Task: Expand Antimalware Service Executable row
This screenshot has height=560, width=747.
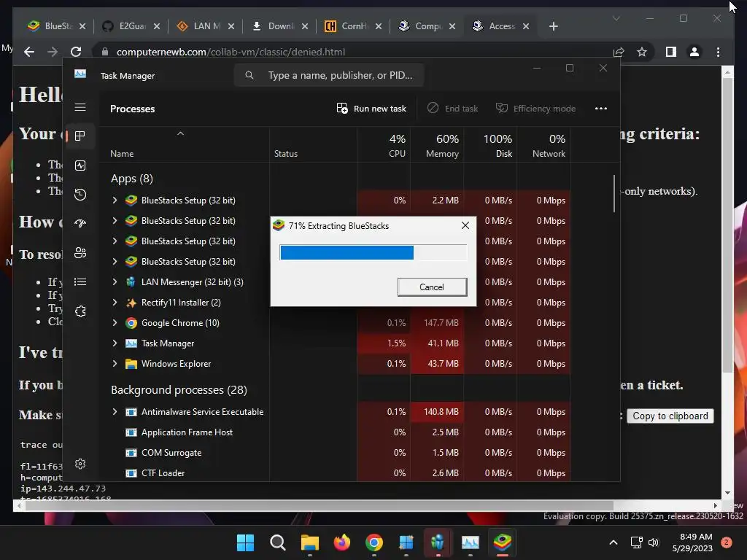Action: pyautogui.click(x=115, y=412)
